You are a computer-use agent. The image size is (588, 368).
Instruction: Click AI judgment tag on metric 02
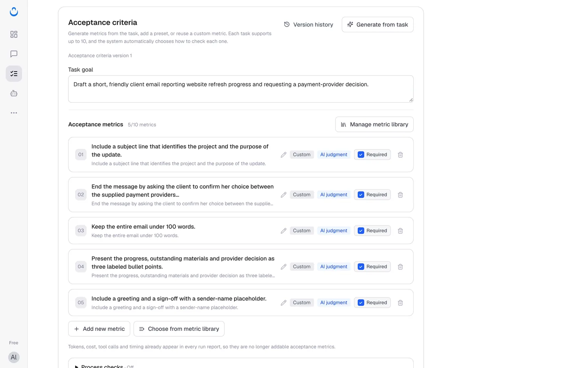point(334,195)
